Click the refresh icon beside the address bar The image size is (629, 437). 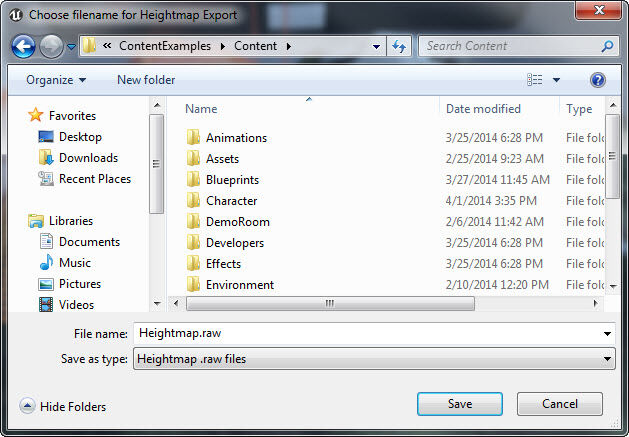click(399, 47)
